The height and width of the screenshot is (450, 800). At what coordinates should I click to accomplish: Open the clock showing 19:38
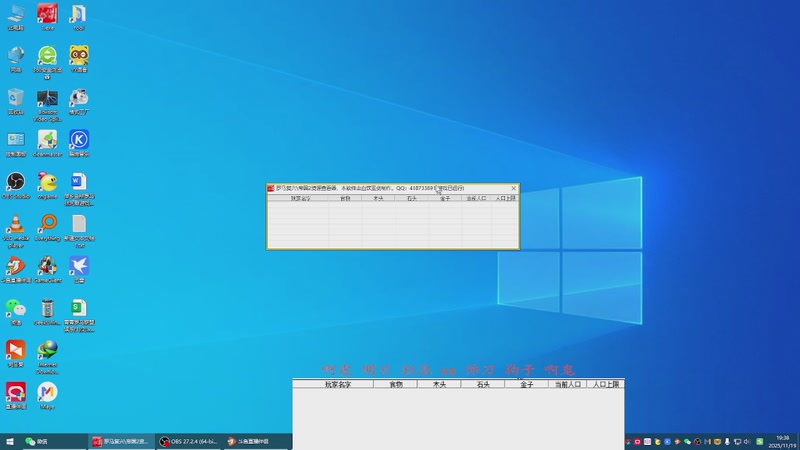[x=783, y=442]
